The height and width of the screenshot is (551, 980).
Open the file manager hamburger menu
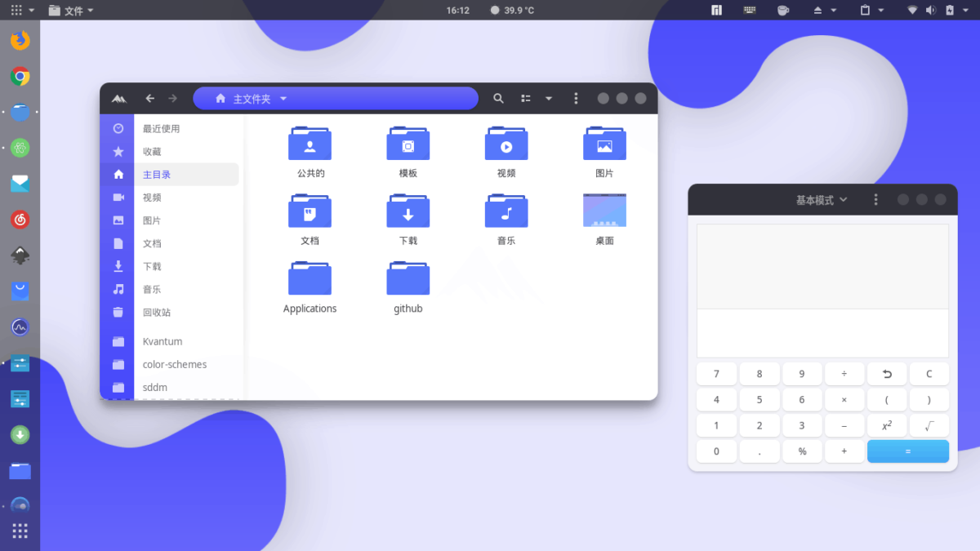(576, 98)
